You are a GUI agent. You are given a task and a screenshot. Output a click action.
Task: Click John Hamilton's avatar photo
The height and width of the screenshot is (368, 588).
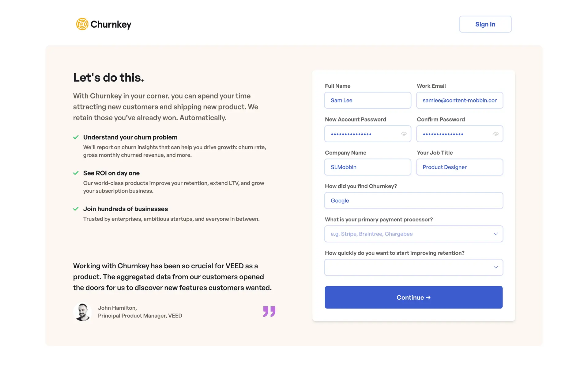(x=82, y=312)
